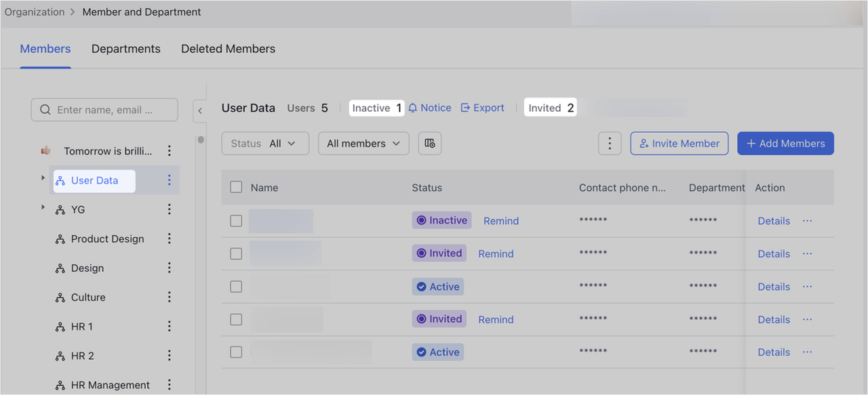Click the bell icon beside Notice

[412, 108]
